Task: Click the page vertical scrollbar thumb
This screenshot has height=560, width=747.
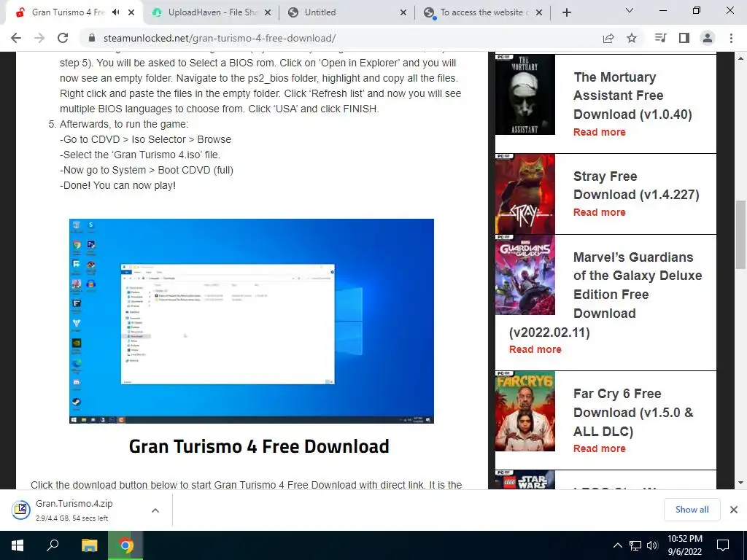Action: pyautogui.click(x=740, y=235)
